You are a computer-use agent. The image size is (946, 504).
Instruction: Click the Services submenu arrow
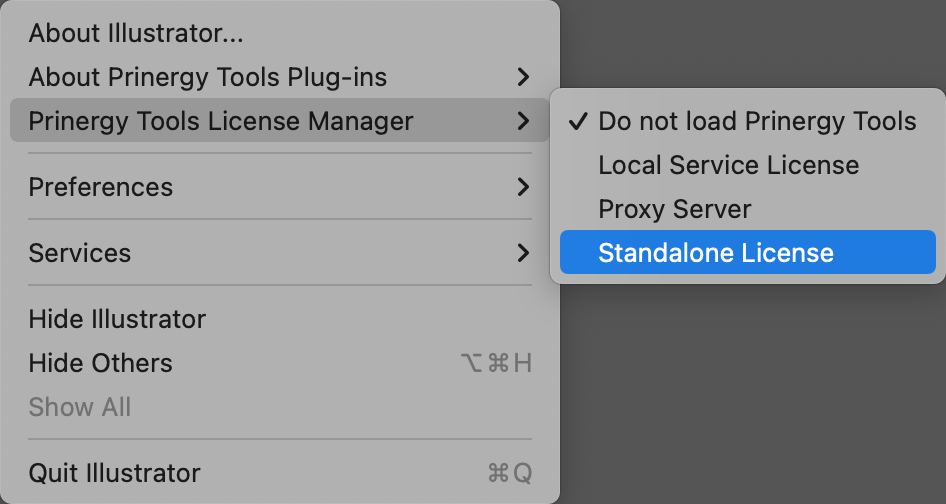click(523, 253)
